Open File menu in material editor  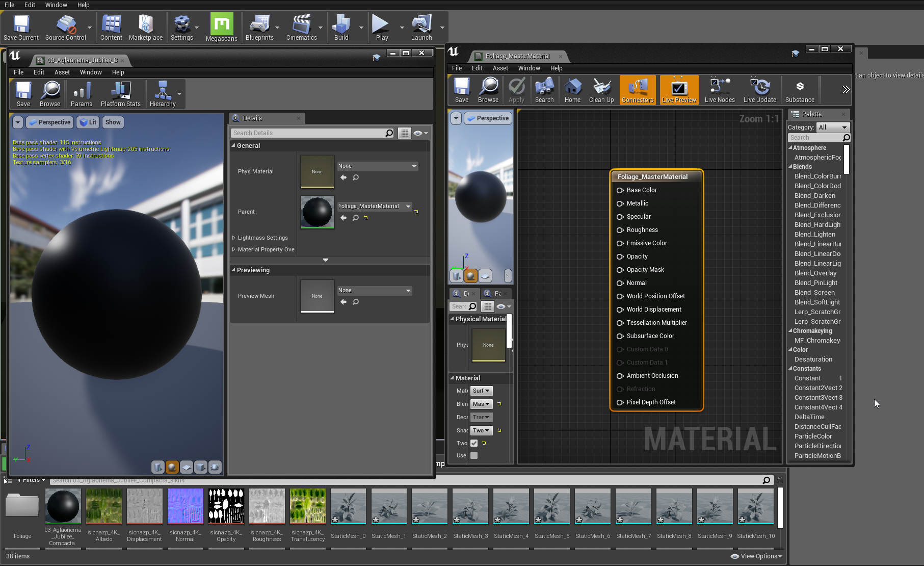pyautogui.click(x=457, y=68)
